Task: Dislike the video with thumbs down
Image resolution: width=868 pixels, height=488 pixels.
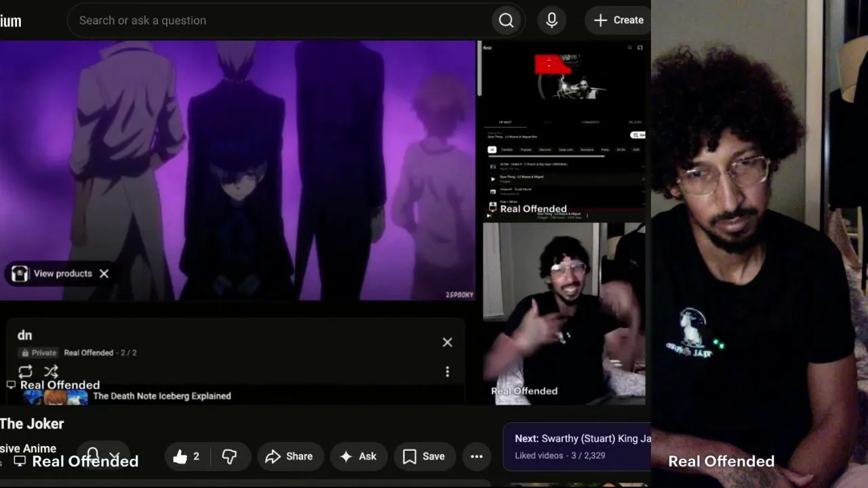Action: click(230, 457)
